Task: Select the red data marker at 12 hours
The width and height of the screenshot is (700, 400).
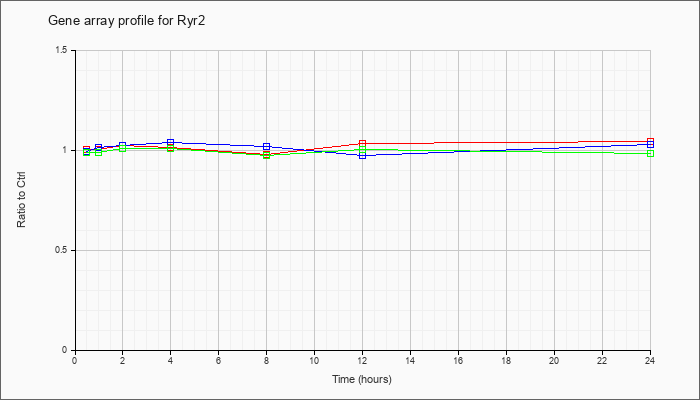Action: click(362, 143)
